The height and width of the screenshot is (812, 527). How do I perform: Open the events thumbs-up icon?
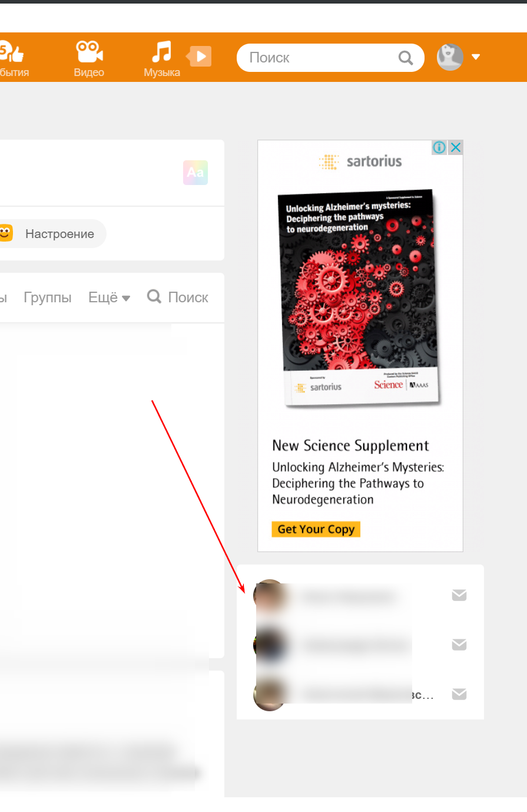point(11,52)
